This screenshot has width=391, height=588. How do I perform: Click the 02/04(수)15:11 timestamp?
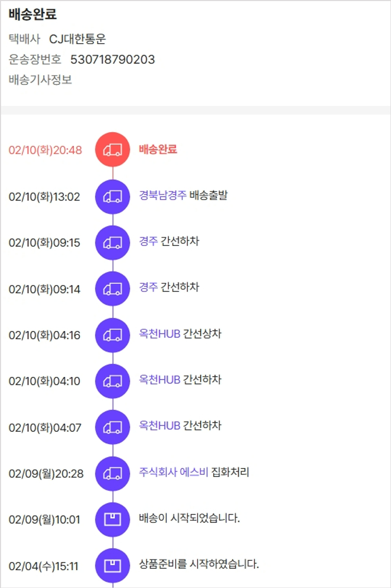click(x=44, y=566)
